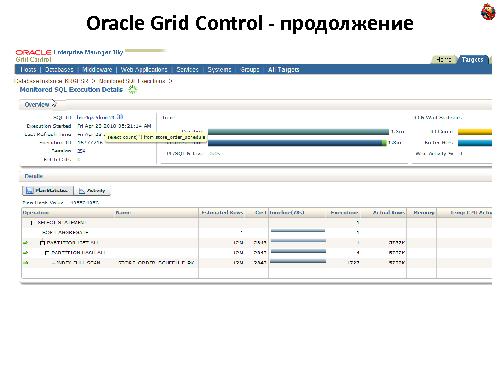
Task: Click green arrow icon on INDEX FULL SCAN row
Action: [25, 263]
